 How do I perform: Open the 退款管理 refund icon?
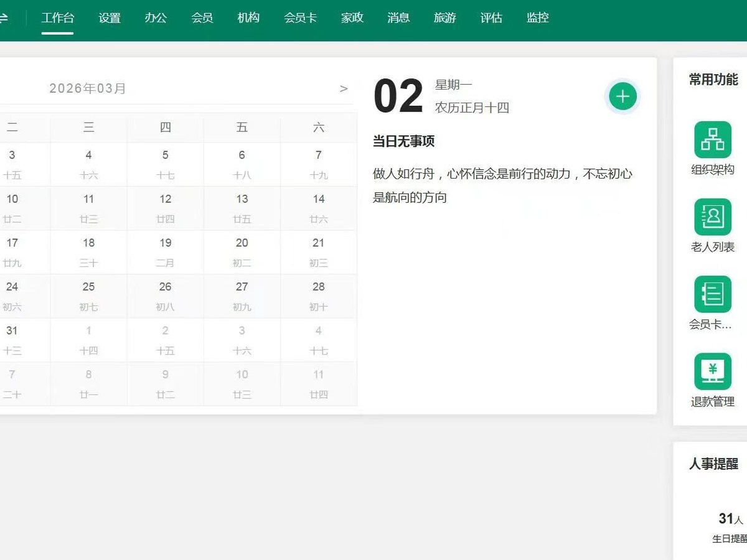pos(713,371)
